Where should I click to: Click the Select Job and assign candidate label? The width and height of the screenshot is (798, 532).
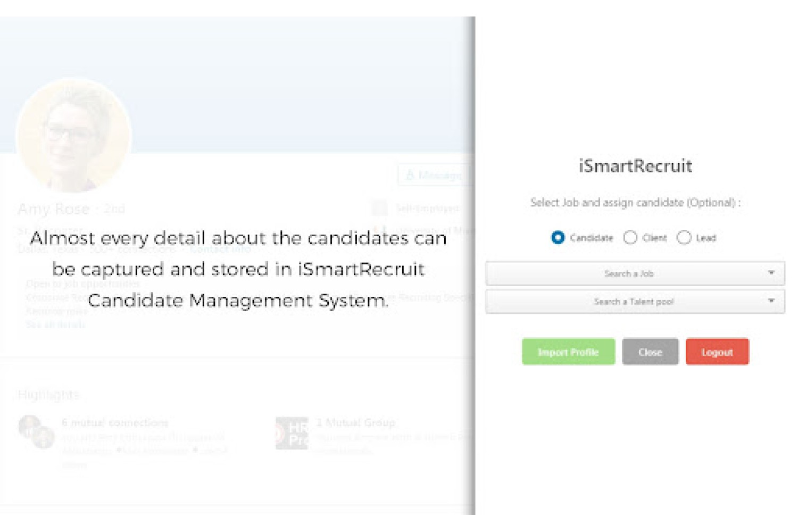(635, 203)
